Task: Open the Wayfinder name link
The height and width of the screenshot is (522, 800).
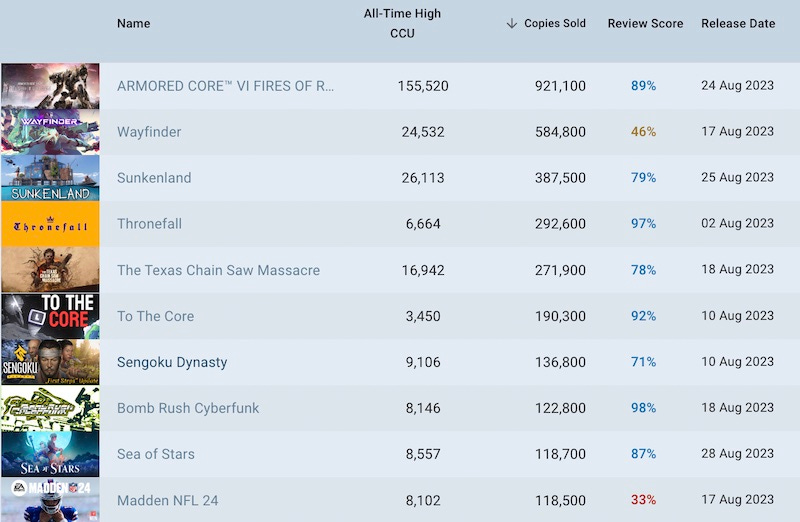Action: pyautogui.click(x=149, y=132)
